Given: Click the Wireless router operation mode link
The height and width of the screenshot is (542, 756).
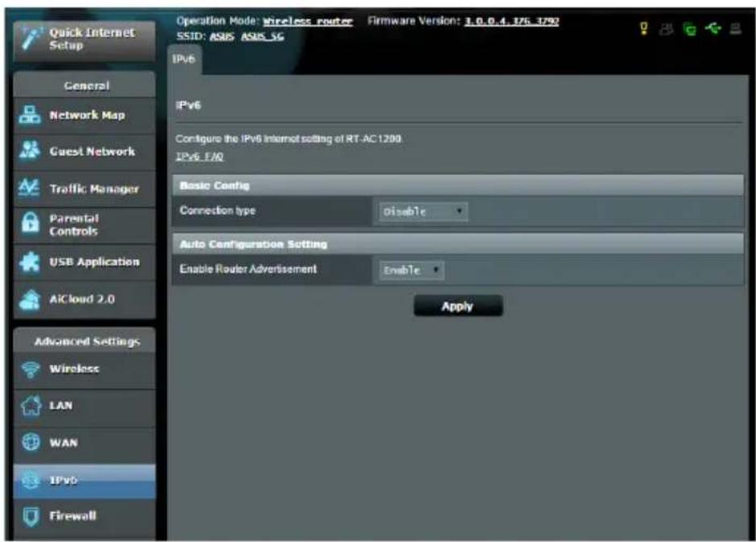Looking at the screenshot, I should point(308,22).
